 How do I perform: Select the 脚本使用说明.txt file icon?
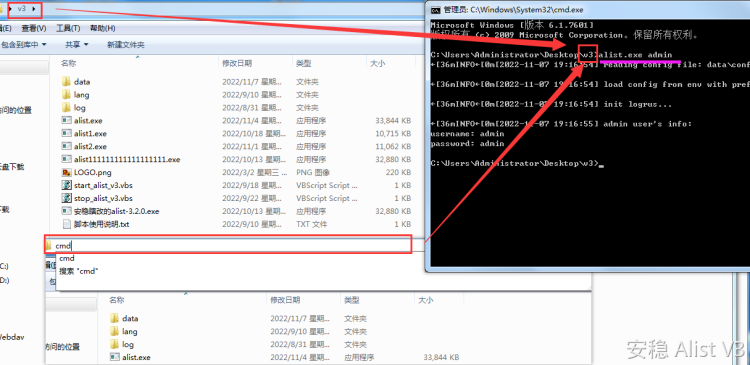66,224
